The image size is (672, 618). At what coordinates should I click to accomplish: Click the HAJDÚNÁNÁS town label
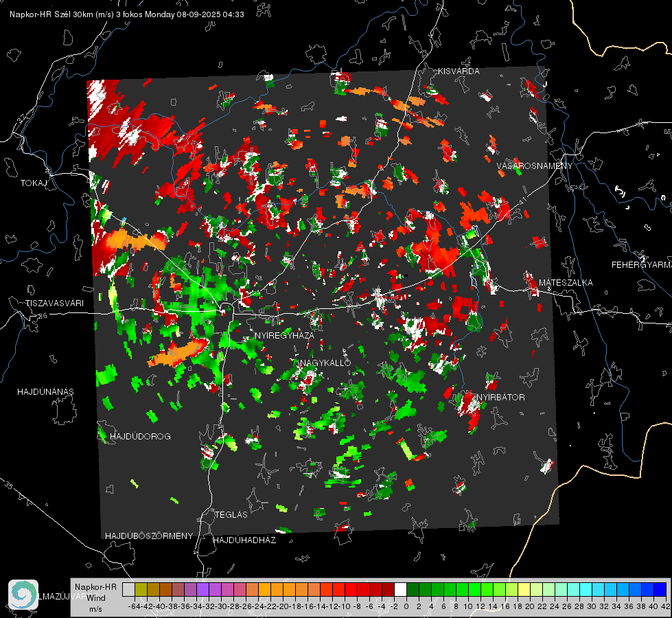[45, 391]
